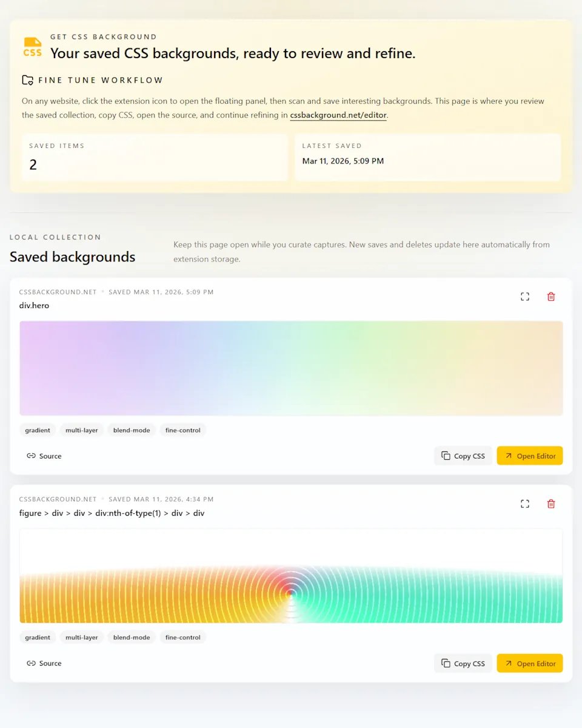Click the pastel gradient preview of div.hero
The width and height of the screenshot is (582, 728).
(x=291, y=368)
